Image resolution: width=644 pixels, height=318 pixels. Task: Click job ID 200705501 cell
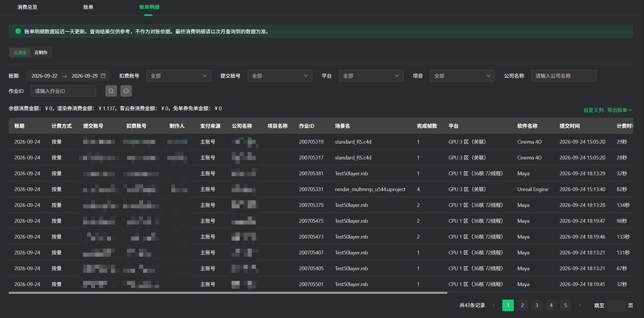tap(311, 284)
